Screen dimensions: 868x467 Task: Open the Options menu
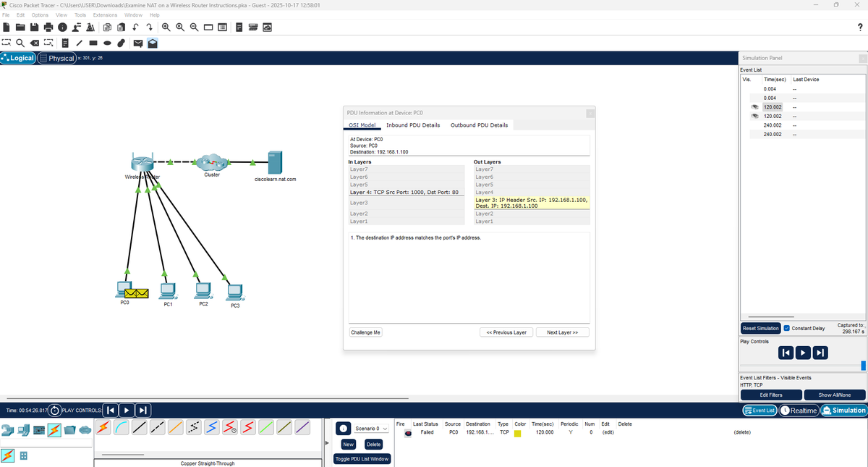pos(39,15)
